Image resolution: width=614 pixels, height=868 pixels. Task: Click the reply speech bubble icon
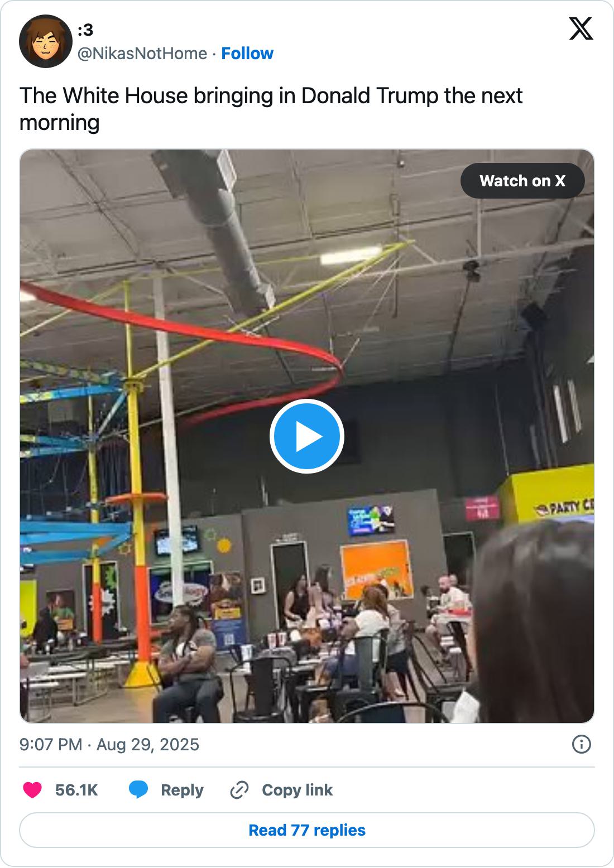click(x=138, y=790)
